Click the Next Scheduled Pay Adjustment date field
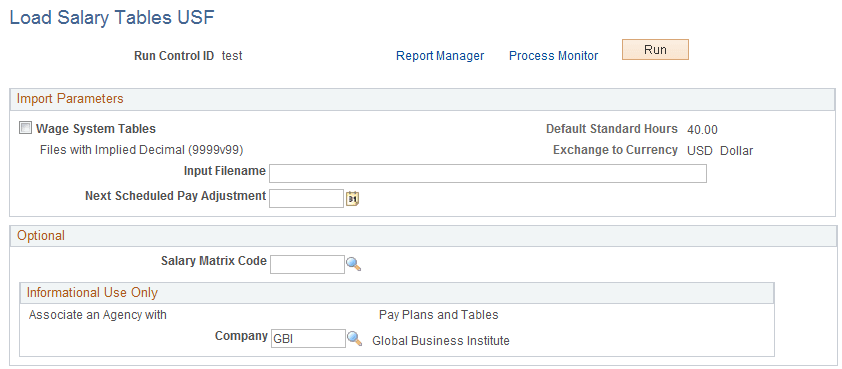This screenshot has width=842, height=369. 306,198
